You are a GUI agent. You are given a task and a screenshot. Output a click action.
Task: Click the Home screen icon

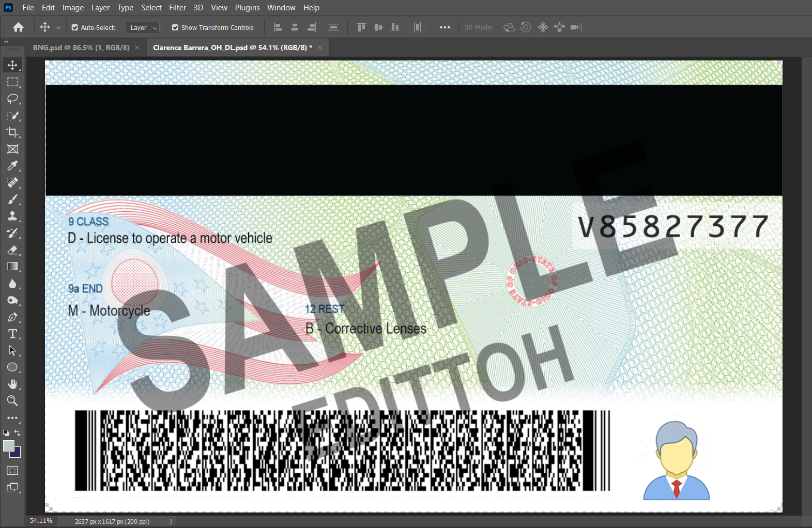tap(19, 27)
